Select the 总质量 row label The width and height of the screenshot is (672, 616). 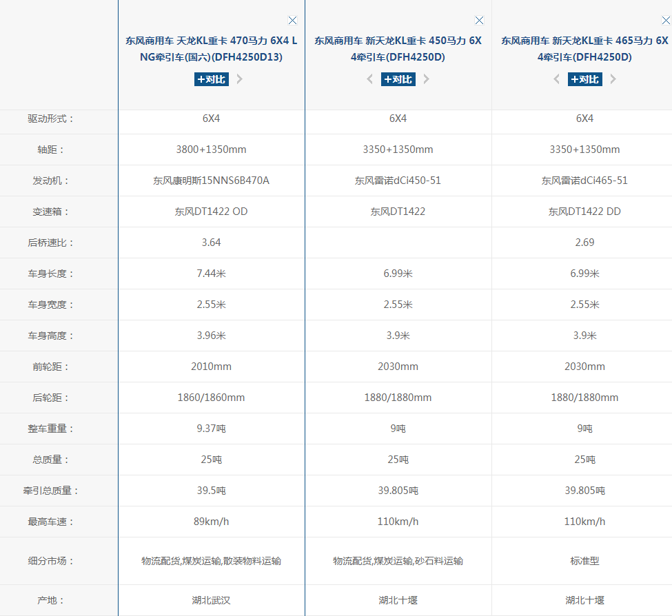tap(50, 460)
